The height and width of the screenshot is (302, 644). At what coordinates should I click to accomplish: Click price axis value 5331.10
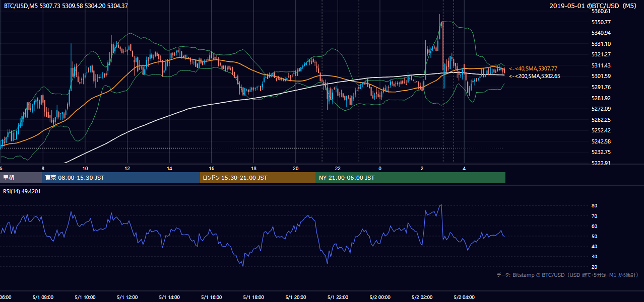pos(602,44)
